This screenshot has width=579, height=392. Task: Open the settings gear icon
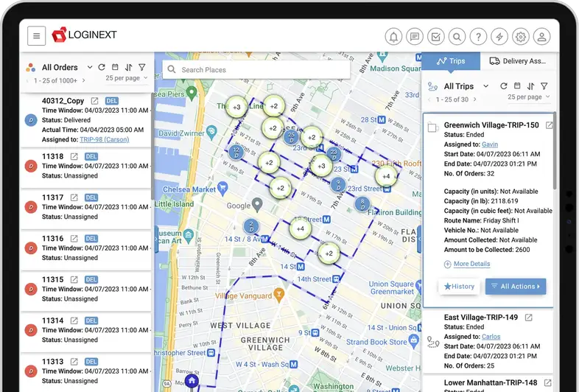[x=521, y=37]
